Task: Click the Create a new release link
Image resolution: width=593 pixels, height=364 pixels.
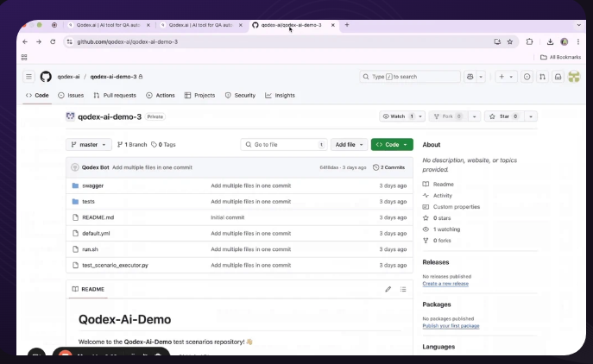Action: tap(445, 284)
